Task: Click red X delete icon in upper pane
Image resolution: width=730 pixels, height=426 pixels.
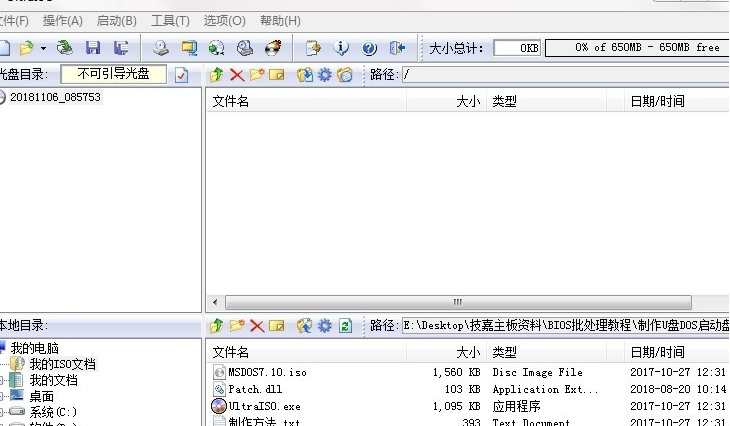Action: [x=237, y=75]
